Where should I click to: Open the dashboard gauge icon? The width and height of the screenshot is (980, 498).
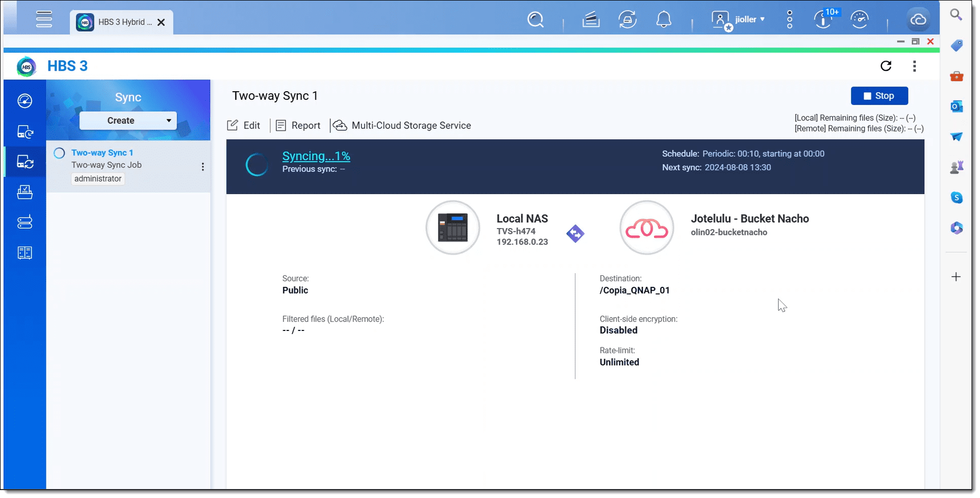(x=859, y=20)
